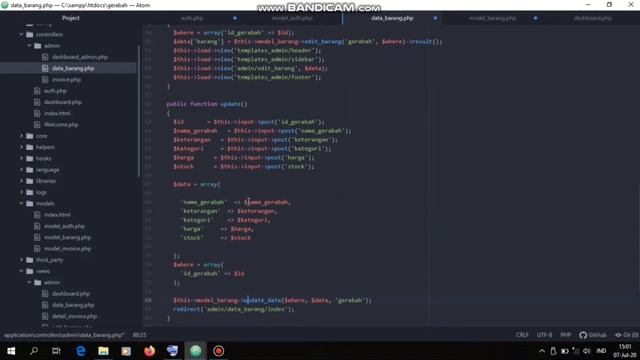Open Firefox from the taskbar
Screen dimensions: 640x360
tap(149, 351)
